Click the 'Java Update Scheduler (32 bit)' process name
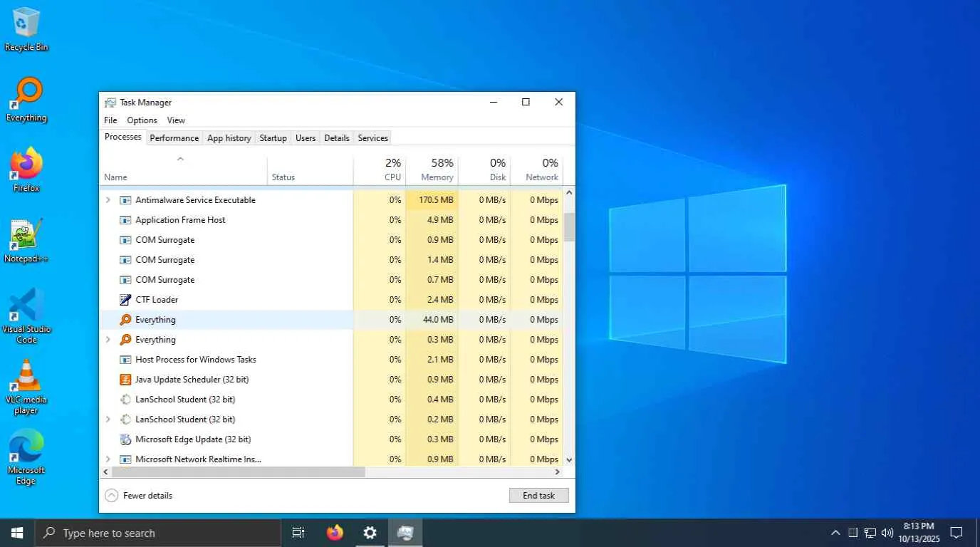The image size is (980, 547). tap(192, 380)
